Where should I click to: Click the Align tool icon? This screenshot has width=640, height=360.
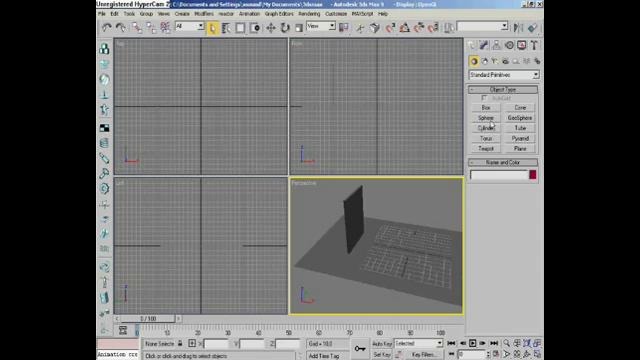pos(532,27)
